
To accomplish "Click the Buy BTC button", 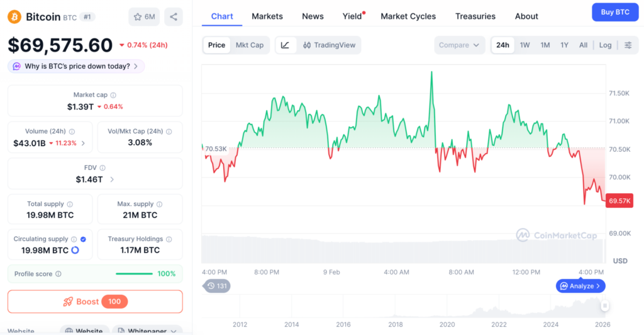I will click(x=614, y=12).
